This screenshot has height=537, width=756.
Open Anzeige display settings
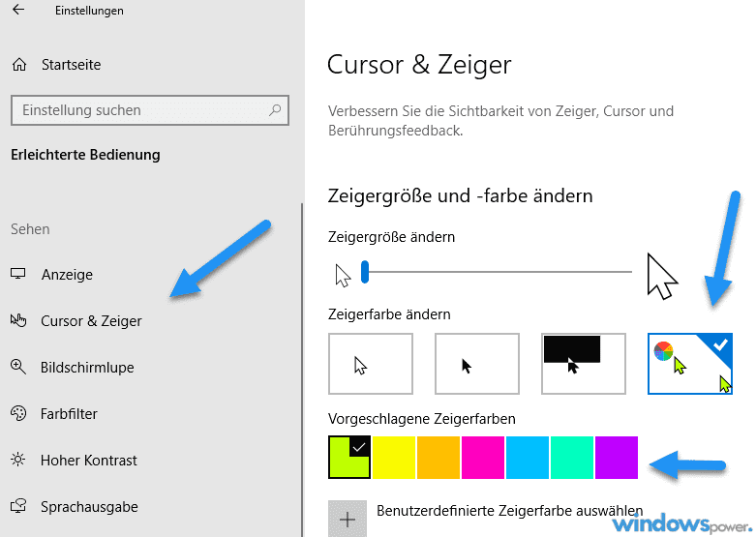tap(67, 275)
